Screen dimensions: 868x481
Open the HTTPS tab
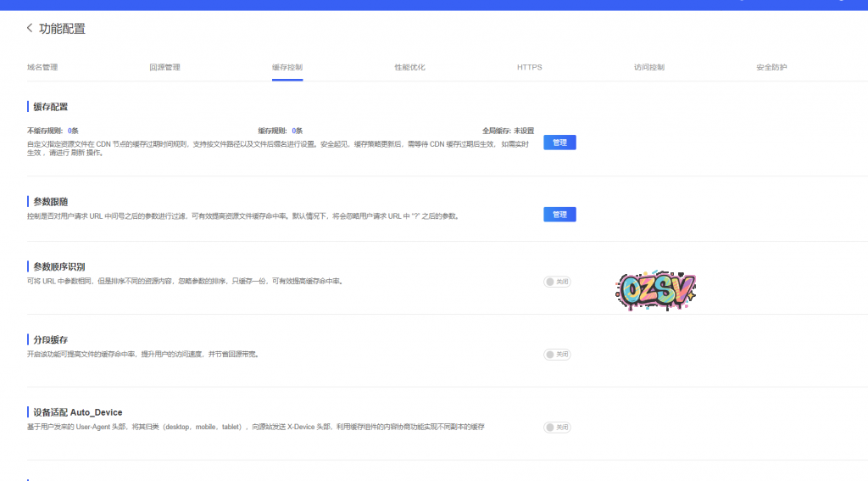tap(530, 67)
